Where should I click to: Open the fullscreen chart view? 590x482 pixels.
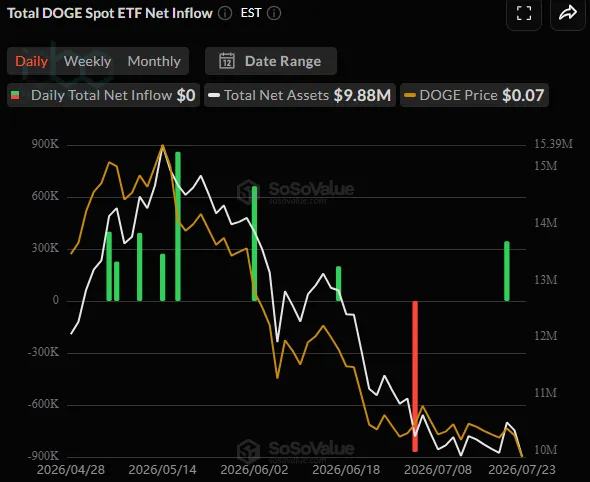[x=524, y=14]
